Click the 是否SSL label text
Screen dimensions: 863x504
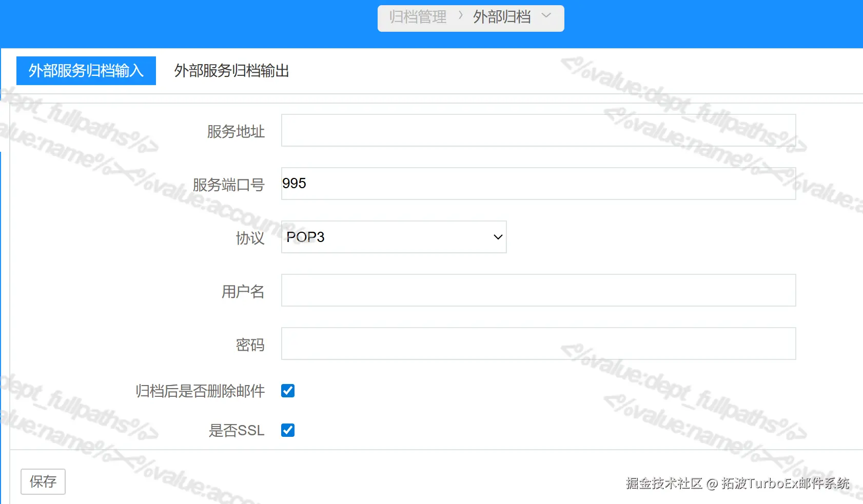click(238, 431)
